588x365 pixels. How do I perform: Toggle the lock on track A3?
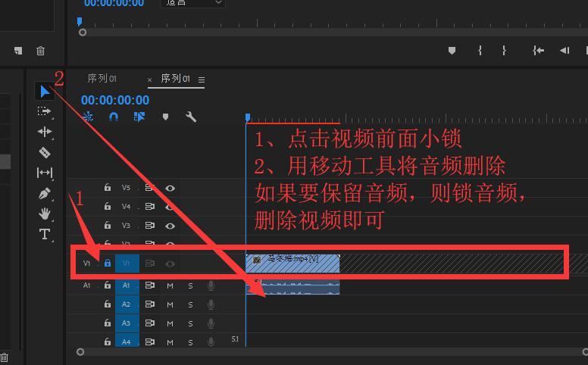pyautogui.click(x=108, y=323)
